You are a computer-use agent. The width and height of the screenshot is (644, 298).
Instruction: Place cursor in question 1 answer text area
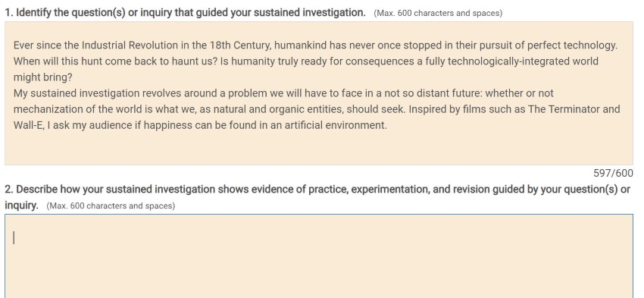pyautogui.click(x=319, y=93)
